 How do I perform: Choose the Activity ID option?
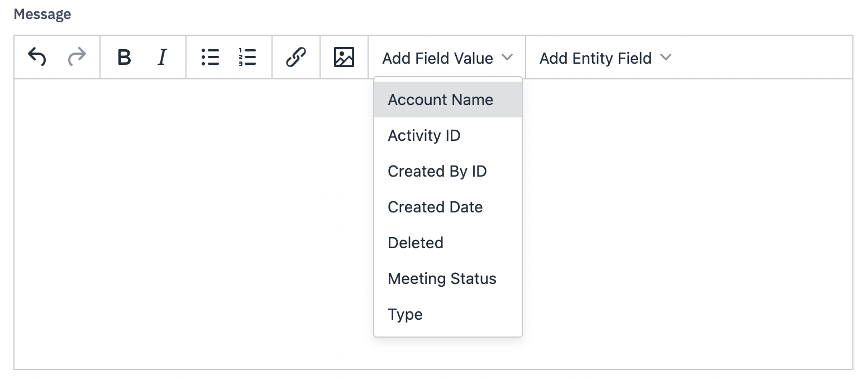[424, 136]
